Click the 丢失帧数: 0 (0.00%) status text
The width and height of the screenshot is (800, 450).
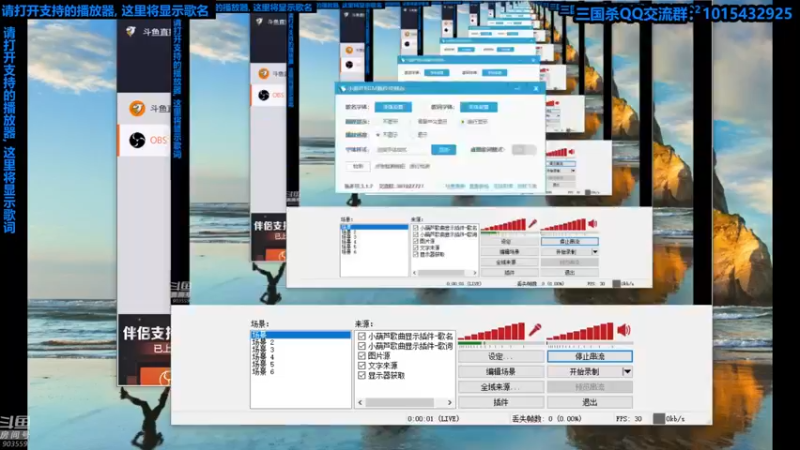pyautogui.click(x=546, y=418)
